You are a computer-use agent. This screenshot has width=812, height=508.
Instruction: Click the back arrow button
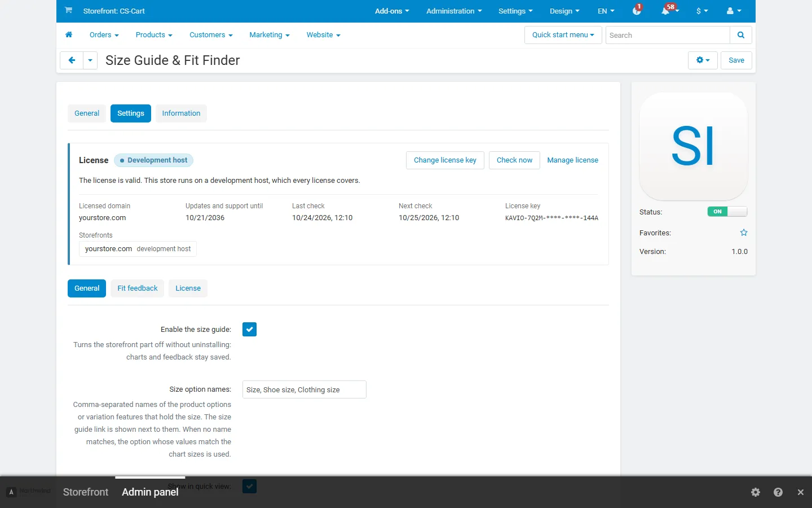pyautogui.click(x=72, y=60)
